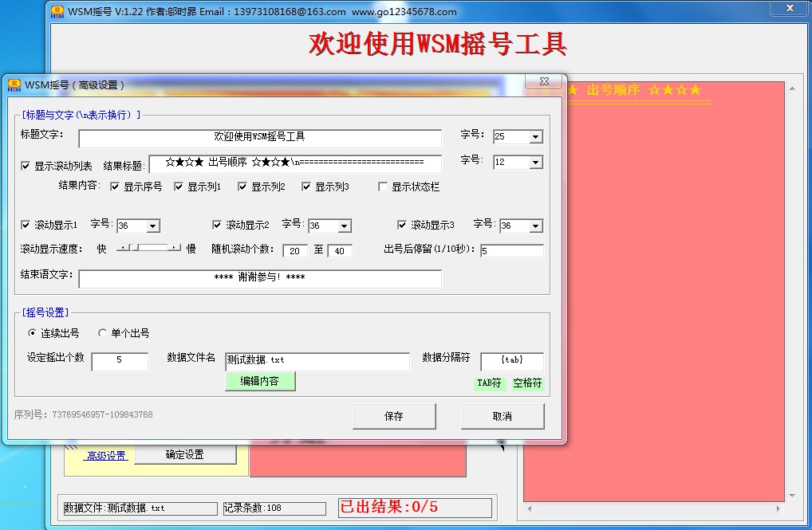This screenshot has height=530, width=812.
Task: Click the 保存 button
Action: tap(394, 416)
